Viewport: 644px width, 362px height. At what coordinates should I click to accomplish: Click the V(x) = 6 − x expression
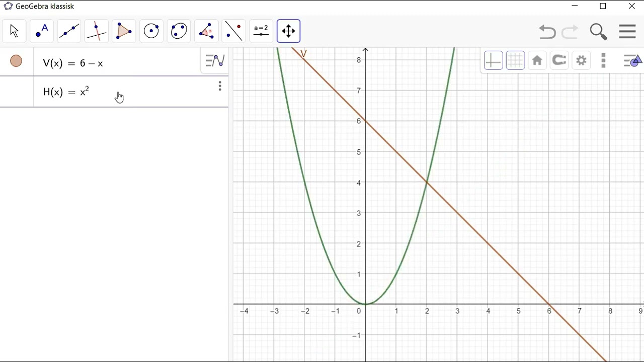(73, 63)
